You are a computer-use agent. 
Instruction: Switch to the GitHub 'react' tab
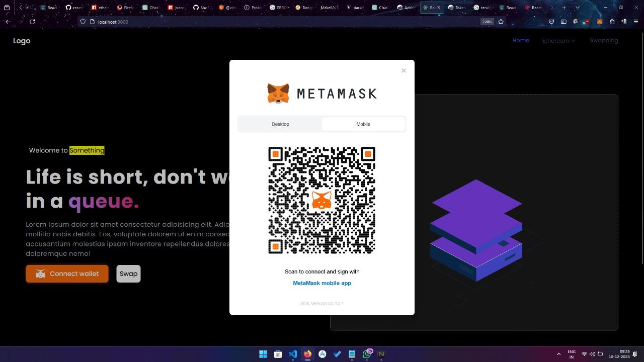pos(74,8)
